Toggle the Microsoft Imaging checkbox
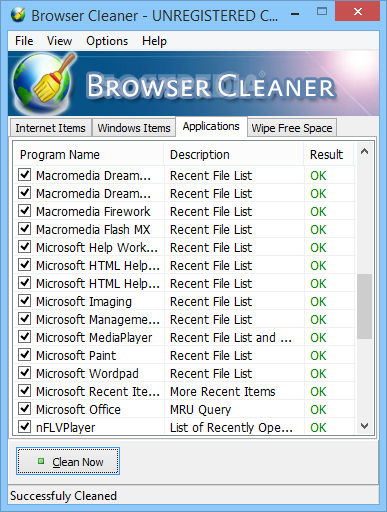 (25, 301)
